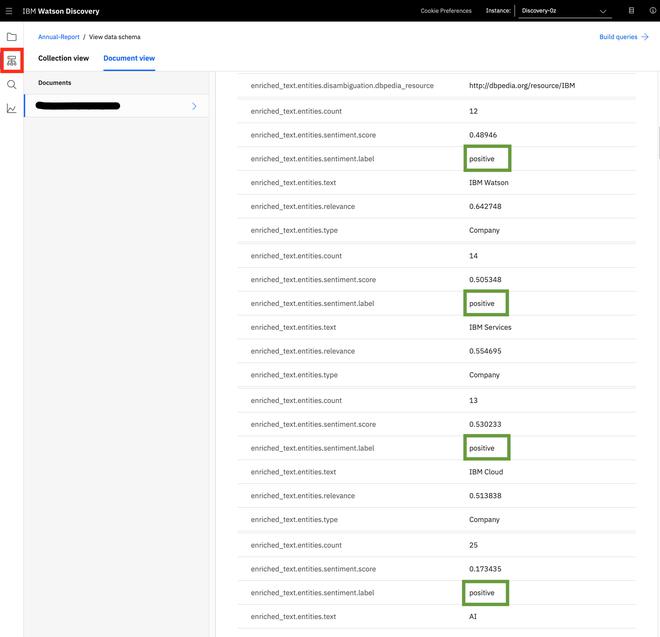
Task: Click the document icon in the top bar
Action: coord(631,11)
